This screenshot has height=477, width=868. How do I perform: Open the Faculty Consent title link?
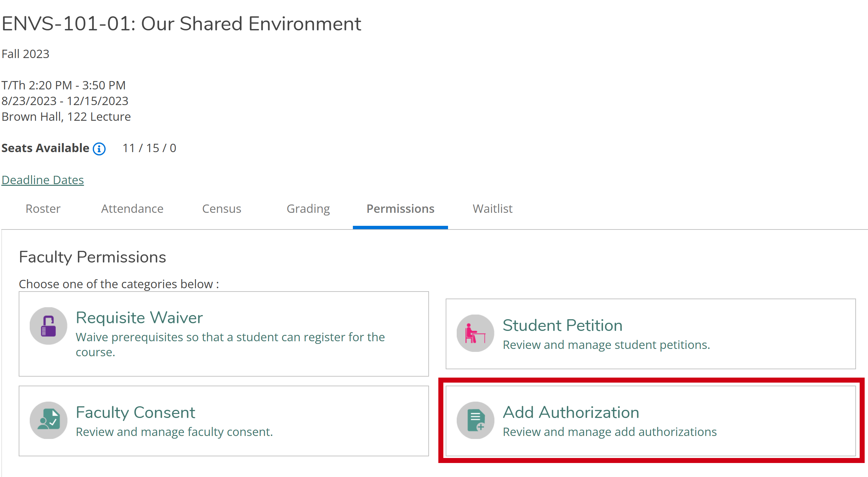(136, 412)
